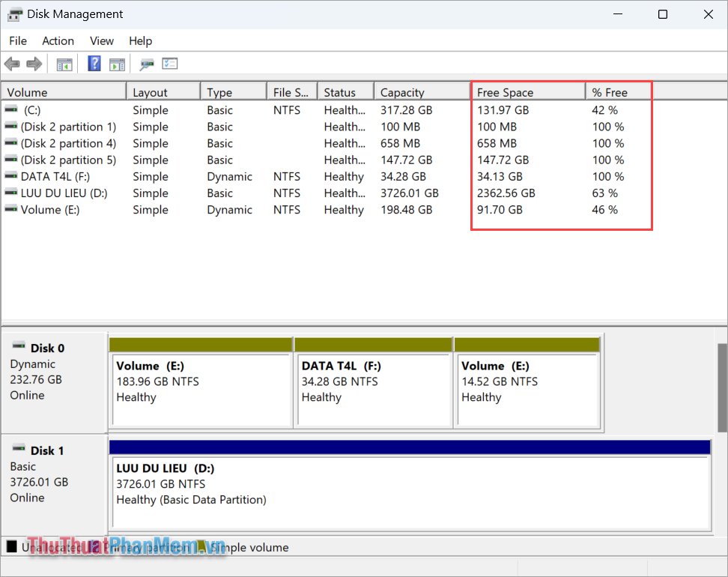Open the File menu

tap(17, 40)
